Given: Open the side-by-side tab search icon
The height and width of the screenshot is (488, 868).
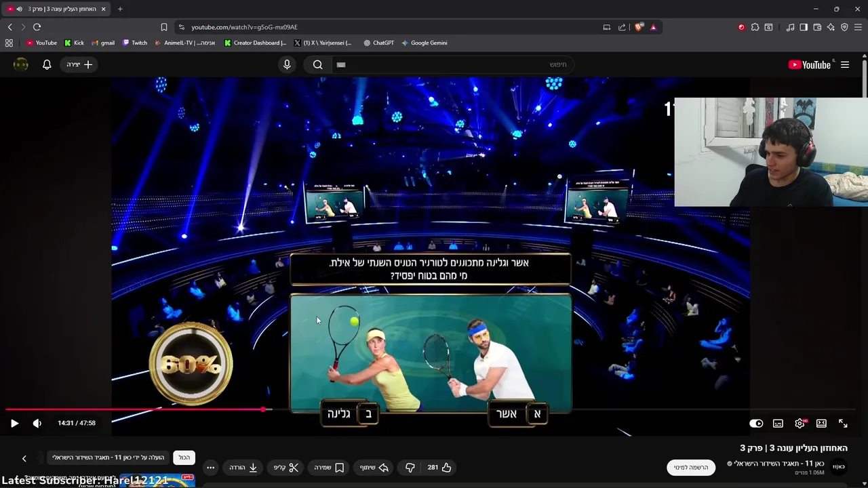Looking at the screenshot, I should click(768, 27).
